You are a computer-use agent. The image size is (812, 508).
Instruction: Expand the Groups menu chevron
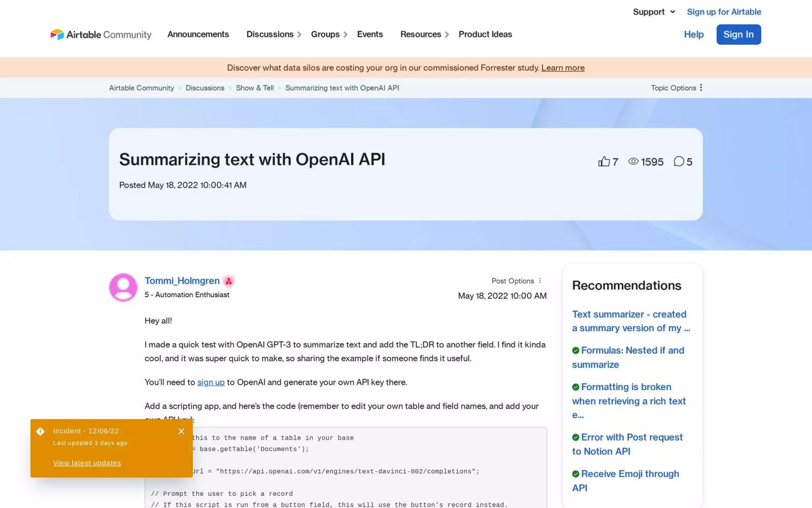click(346, 35)
